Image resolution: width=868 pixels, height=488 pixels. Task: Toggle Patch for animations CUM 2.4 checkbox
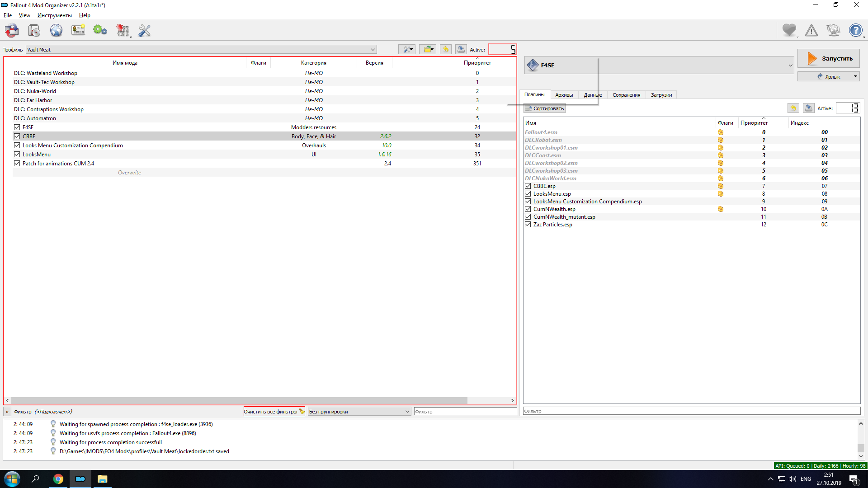pyautogui.click(x=17, y=164)
